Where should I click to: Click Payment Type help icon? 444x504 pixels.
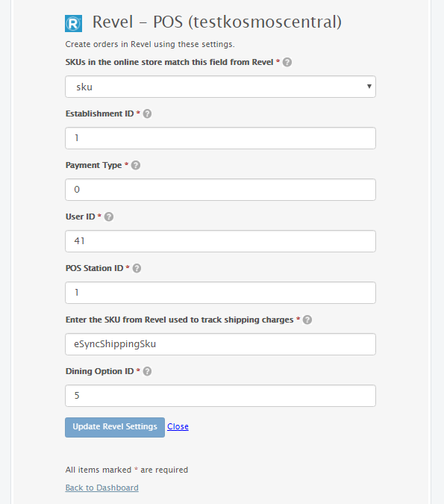coord(136,165)
